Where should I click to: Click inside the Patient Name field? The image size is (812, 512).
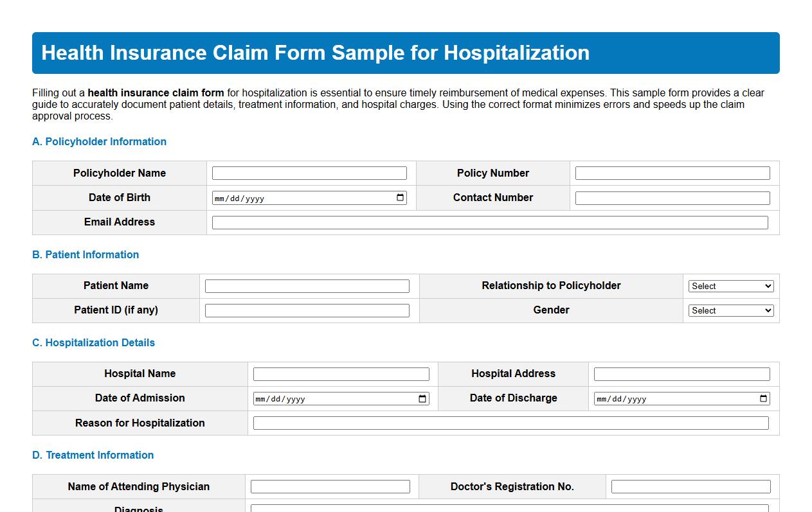(307, 286)
